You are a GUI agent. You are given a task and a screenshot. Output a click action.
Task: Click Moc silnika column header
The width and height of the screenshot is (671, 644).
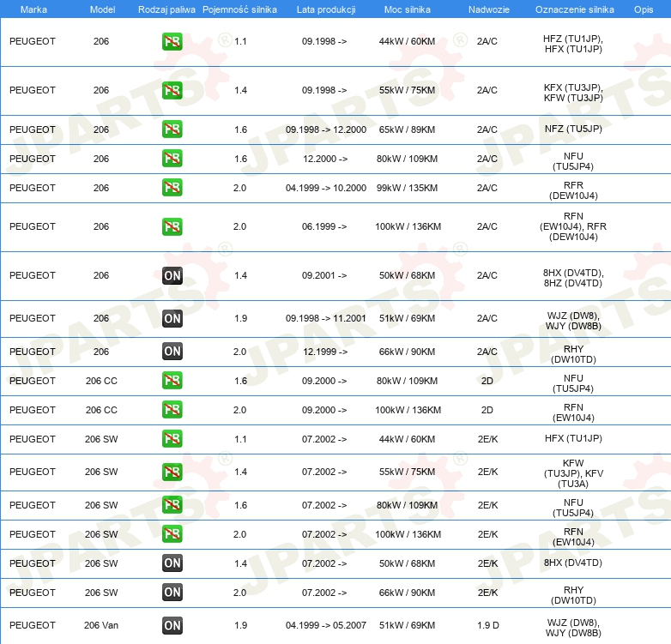click(x=407, y=9)
